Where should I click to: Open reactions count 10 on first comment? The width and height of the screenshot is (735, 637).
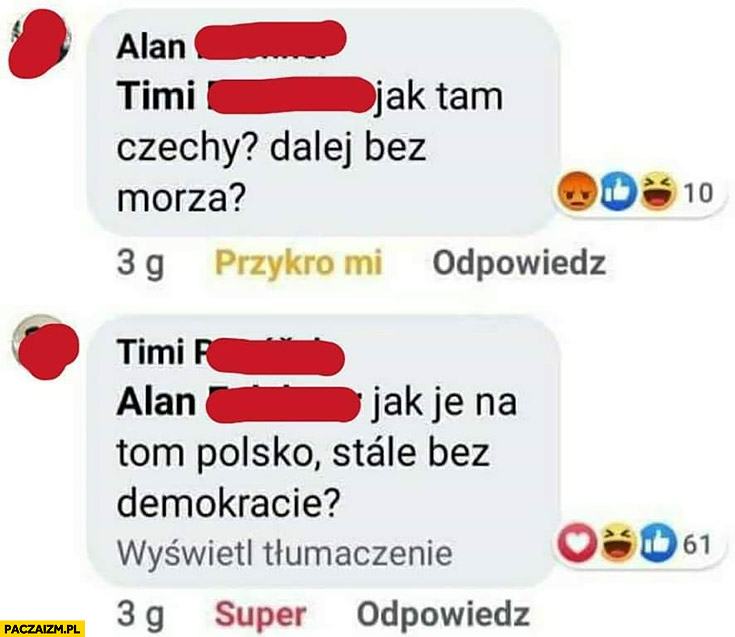[x=698, y=193]
